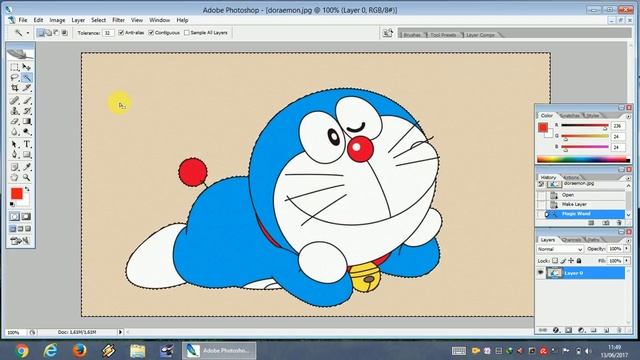Delete current history state trash icon

tap(619, 223)
